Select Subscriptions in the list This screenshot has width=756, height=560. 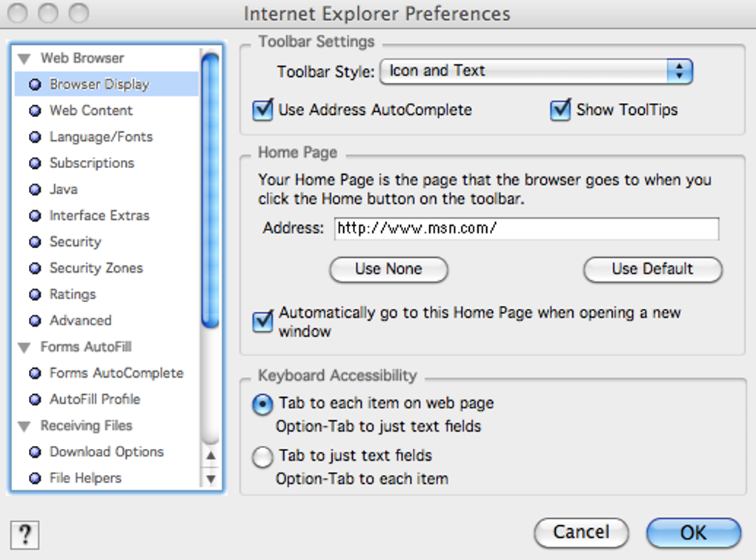(92, 163)
